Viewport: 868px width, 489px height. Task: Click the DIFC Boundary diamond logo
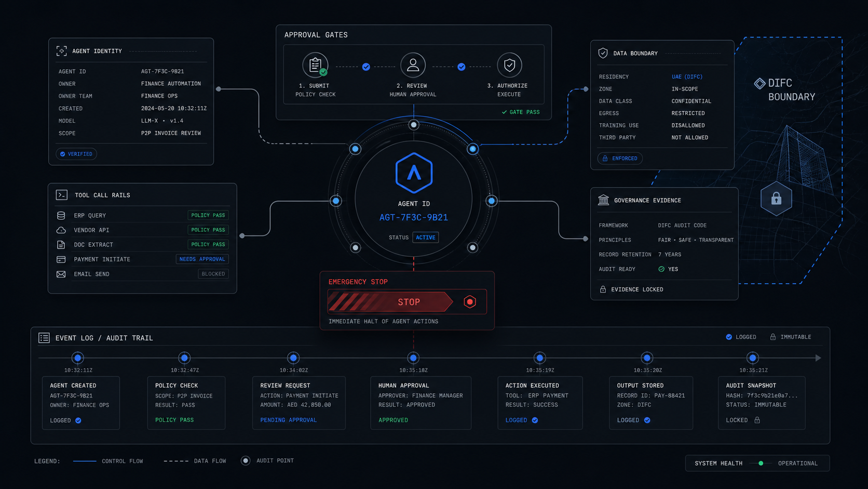click(x=759, y=84)
